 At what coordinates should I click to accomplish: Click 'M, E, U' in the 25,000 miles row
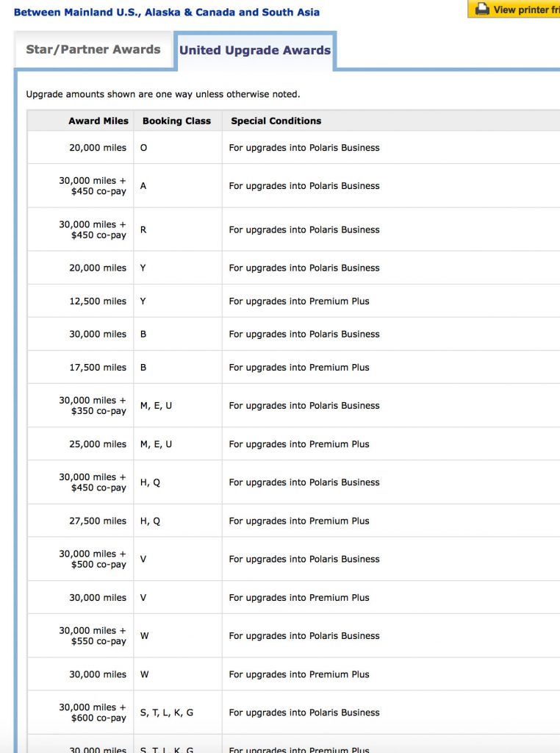[x=156, y=444]
